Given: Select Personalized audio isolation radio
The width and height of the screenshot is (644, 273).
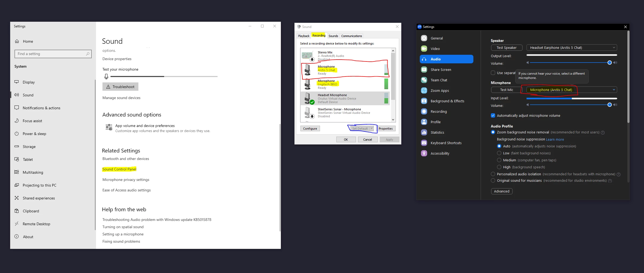Looking at the screenshot, I should tap(493, 174).
